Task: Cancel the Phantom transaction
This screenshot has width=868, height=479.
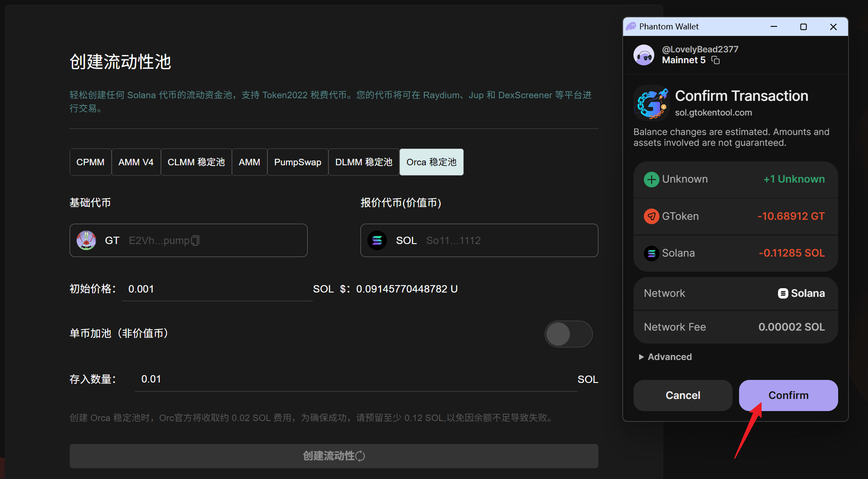Action: click(x=682, y=395)
